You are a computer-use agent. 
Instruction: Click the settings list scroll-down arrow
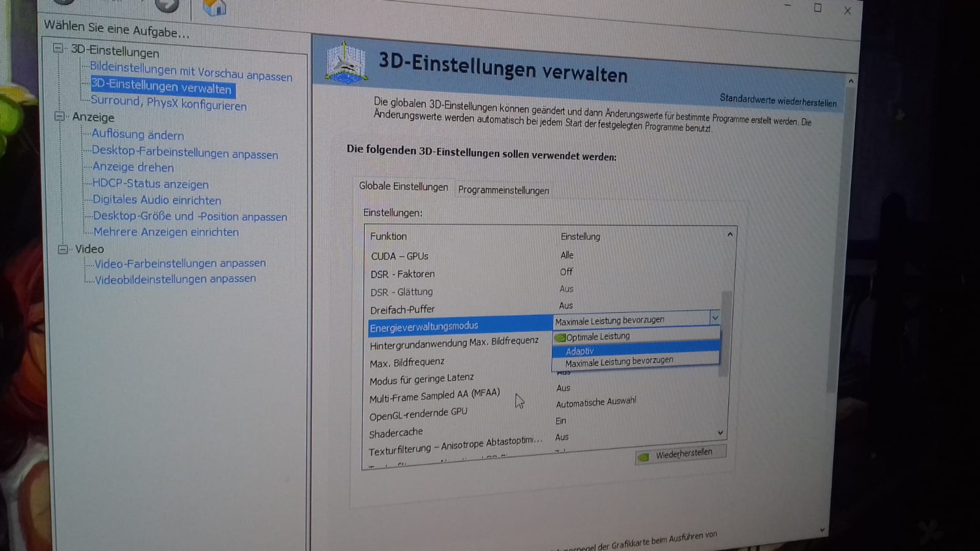[720, 432]
